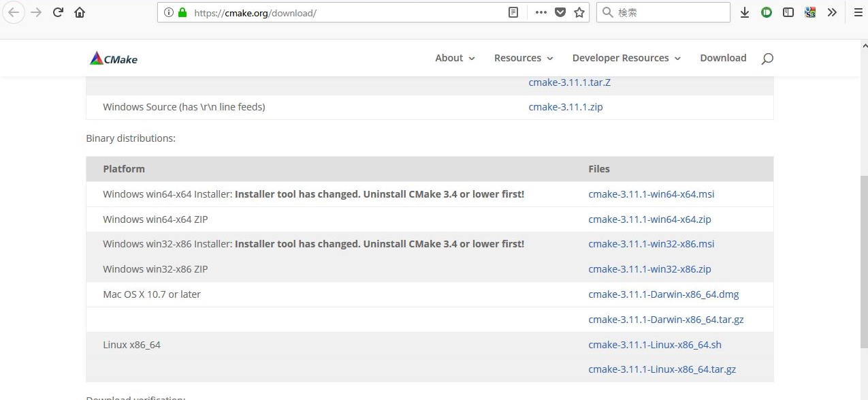Bookmark this page with the star
The width and height of the screenshot is (868, 400).
pos(579,12)
